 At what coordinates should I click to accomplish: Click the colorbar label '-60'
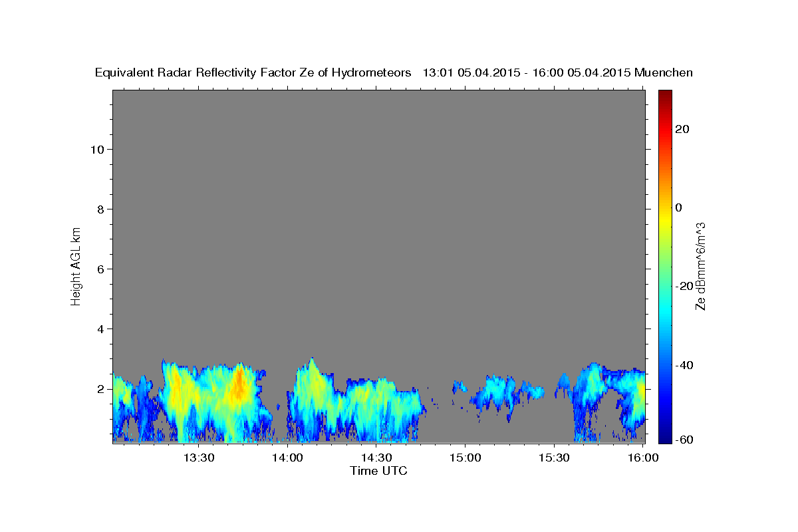click(x=684, y=440)
